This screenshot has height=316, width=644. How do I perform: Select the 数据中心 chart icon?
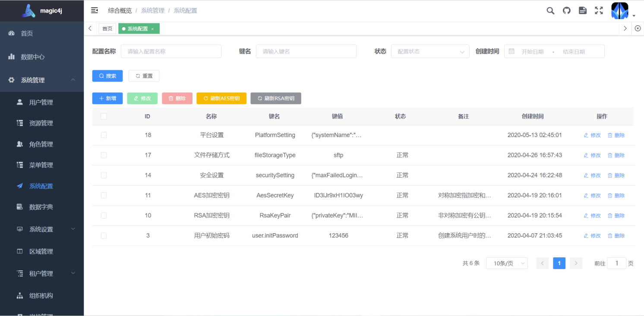point(11,56)
